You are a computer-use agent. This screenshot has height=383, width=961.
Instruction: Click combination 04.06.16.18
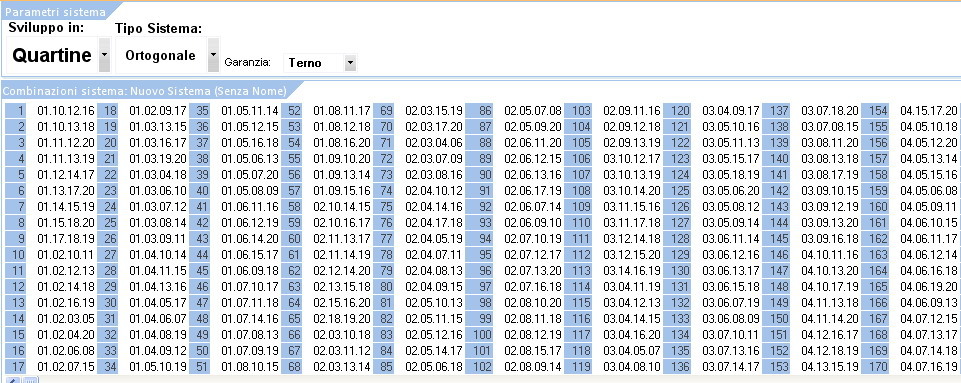point(929,270)
